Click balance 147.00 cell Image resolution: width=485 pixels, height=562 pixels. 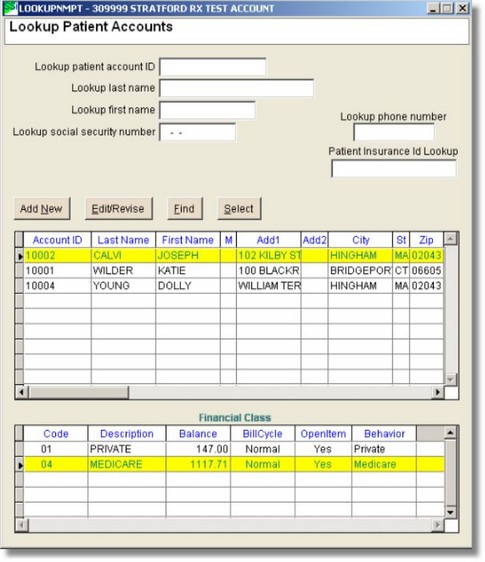[198, 449]
